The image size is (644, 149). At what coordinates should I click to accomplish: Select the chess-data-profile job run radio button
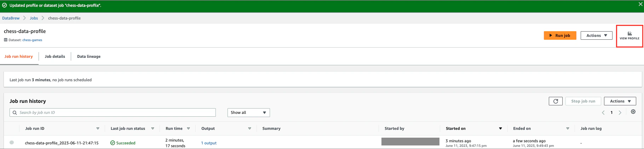click(12, 142)
